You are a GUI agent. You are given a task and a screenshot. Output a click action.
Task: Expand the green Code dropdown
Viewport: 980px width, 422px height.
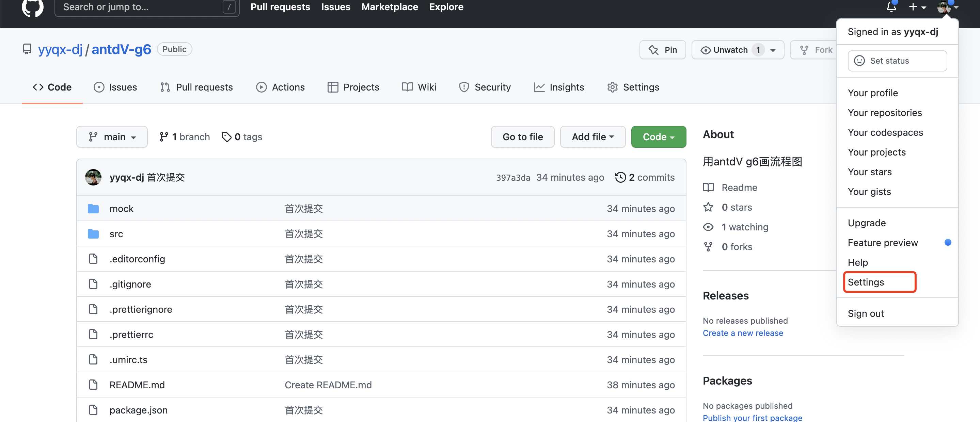pyautogui.click(x=659, y=137)
